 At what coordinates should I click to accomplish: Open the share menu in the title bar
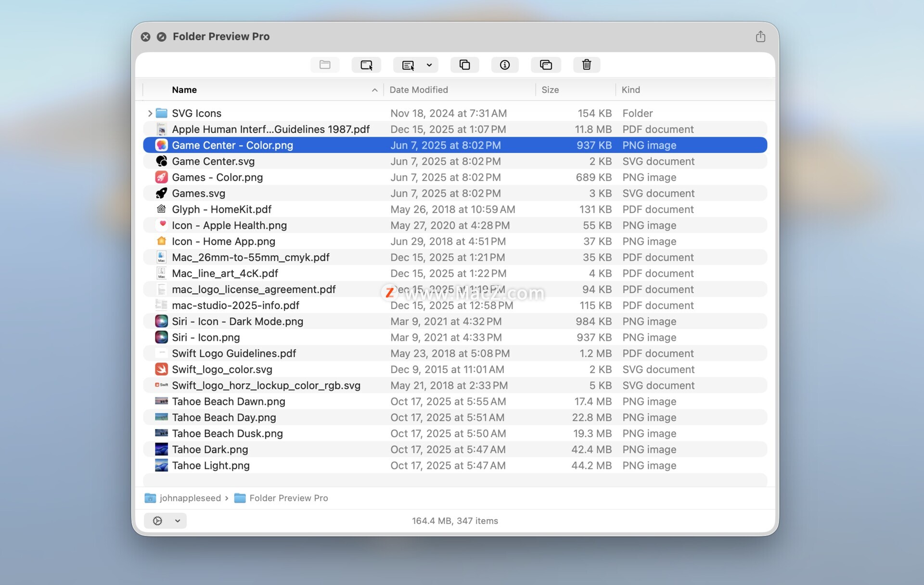point(760,37)
